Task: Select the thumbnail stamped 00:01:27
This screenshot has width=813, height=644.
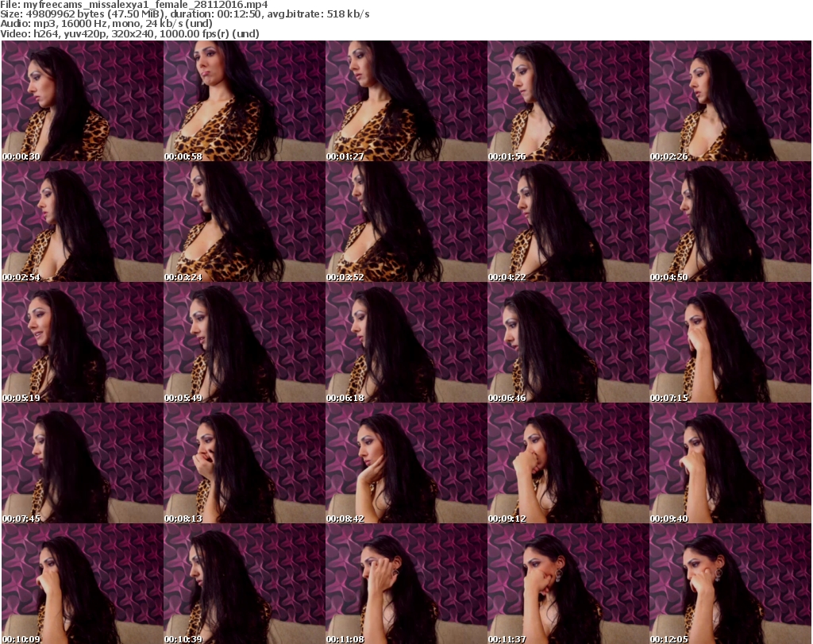Action: 406,101
